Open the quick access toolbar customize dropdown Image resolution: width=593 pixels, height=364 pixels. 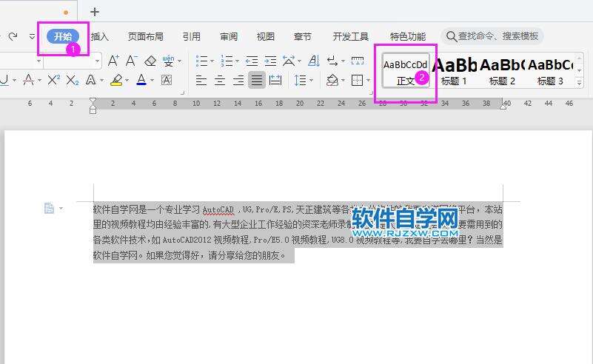[32, 37]
